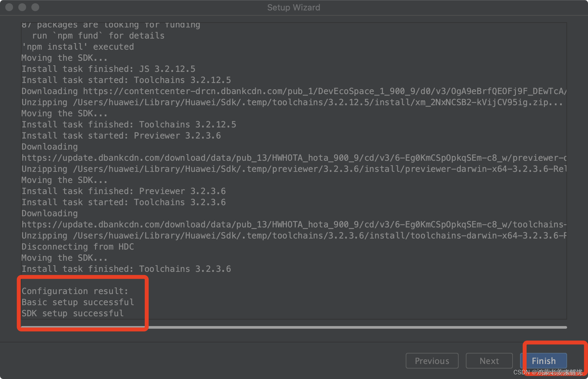Click the previewer download URL line
Screen dimensions: 588x379
click(294, 158)
